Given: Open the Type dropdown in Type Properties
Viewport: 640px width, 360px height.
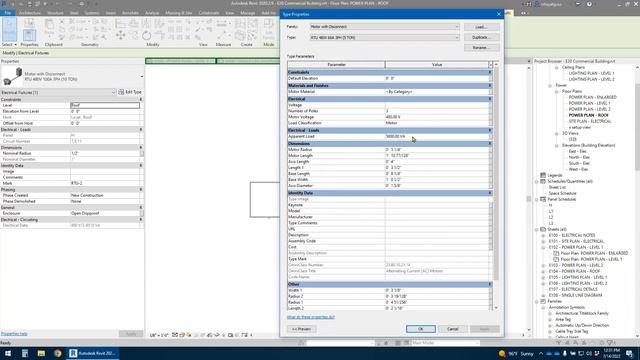Looking at the screenshot, I should pyautogui.click(x=457, y=38).
